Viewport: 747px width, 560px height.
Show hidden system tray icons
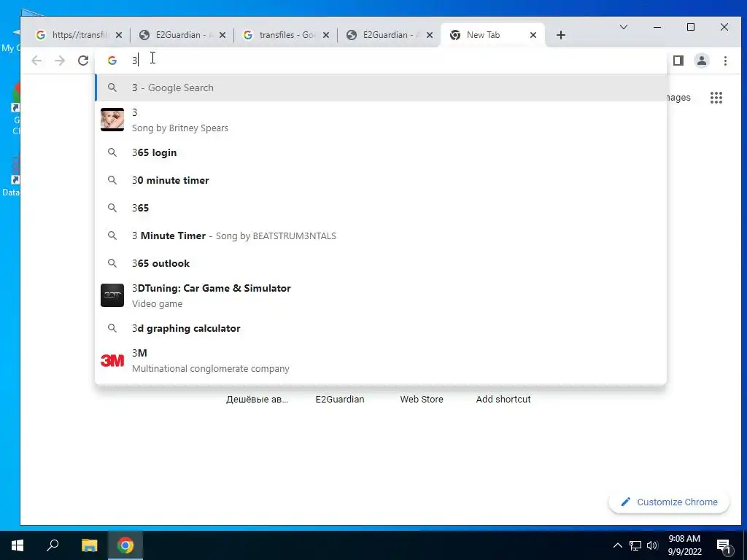pos(617,545)
